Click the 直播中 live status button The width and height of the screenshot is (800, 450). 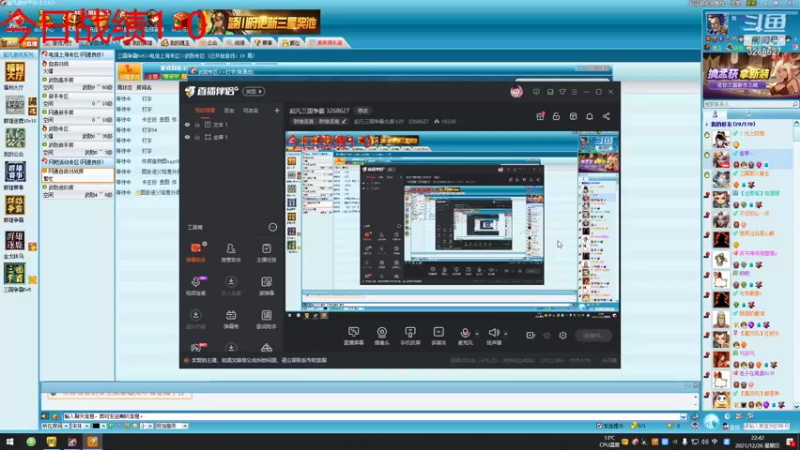point(593,335)
